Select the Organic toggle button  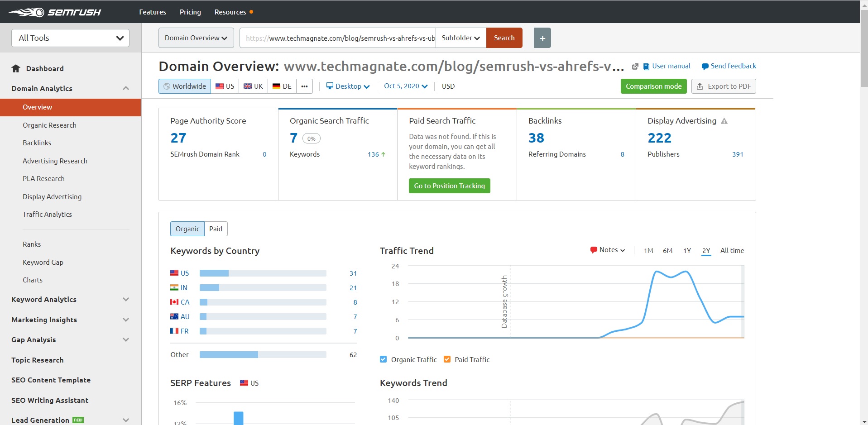(187, 229)
